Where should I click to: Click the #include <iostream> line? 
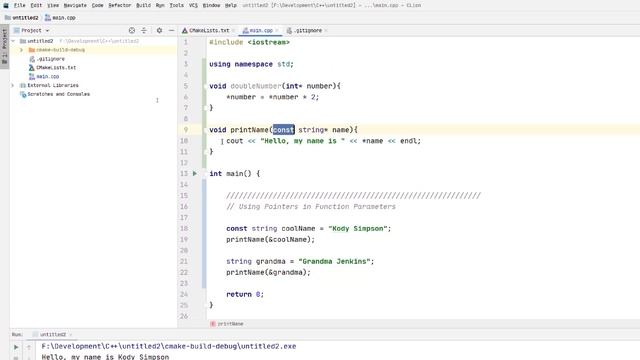click(249, 42)
